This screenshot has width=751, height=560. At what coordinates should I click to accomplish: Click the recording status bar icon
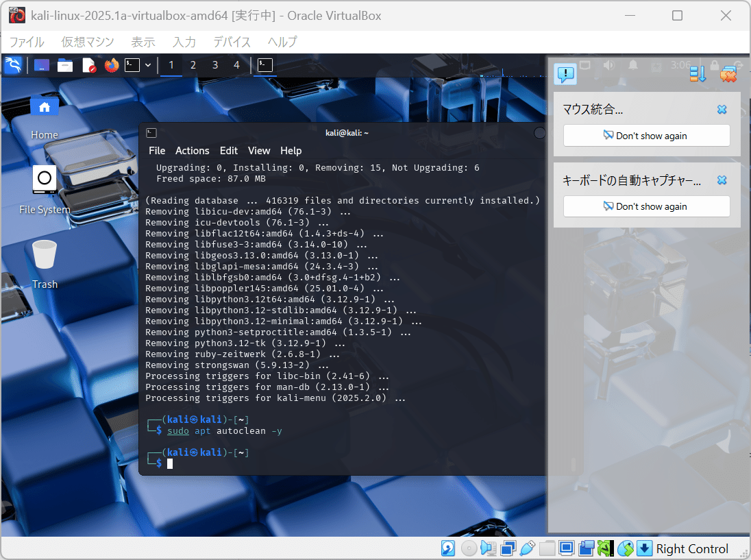coord(587,548)
